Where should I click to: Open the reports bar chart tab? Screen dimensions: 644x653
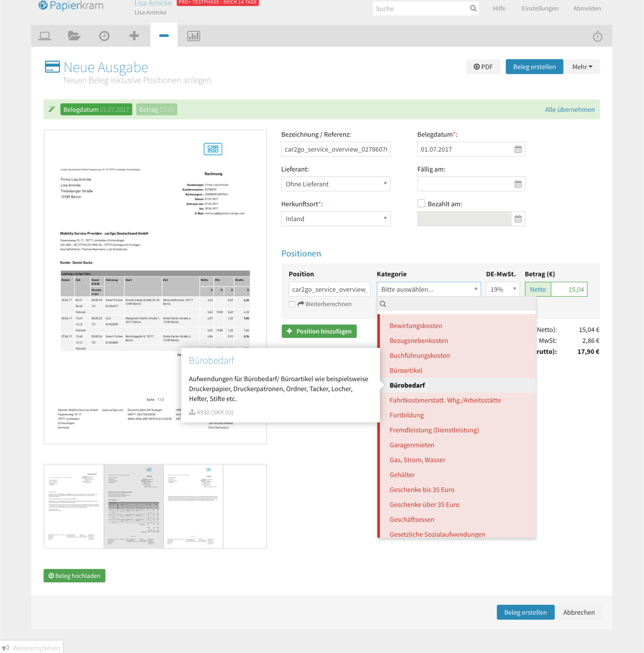pyautogui.click(x=194, y=36)
